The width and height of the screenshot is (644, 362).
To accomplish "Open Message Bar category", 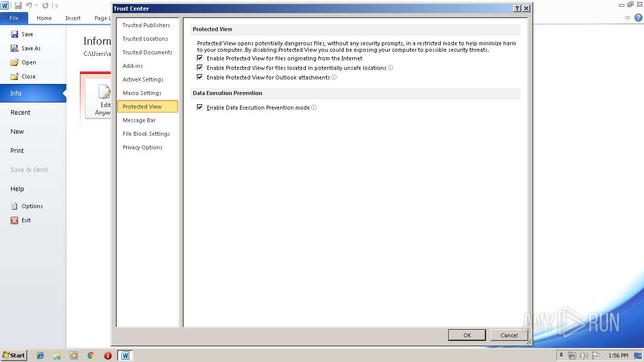I will point(147,120).
